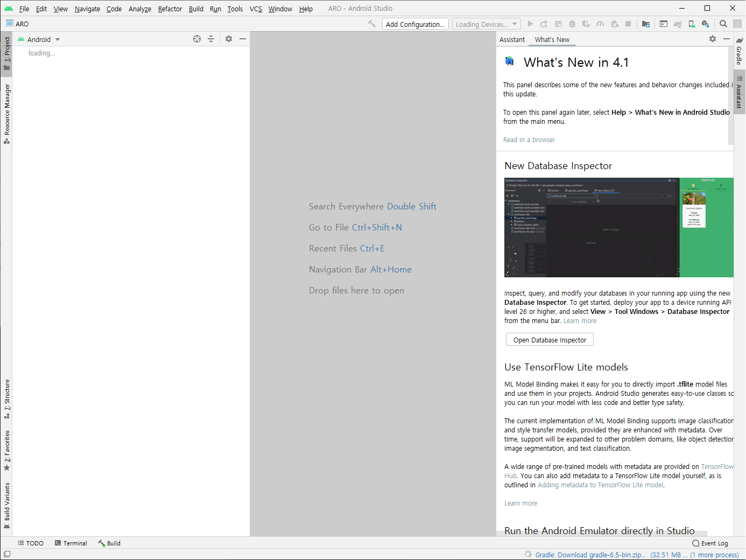Open the Event Log
This screenshot has width=746, height=560.
point(710,543)
